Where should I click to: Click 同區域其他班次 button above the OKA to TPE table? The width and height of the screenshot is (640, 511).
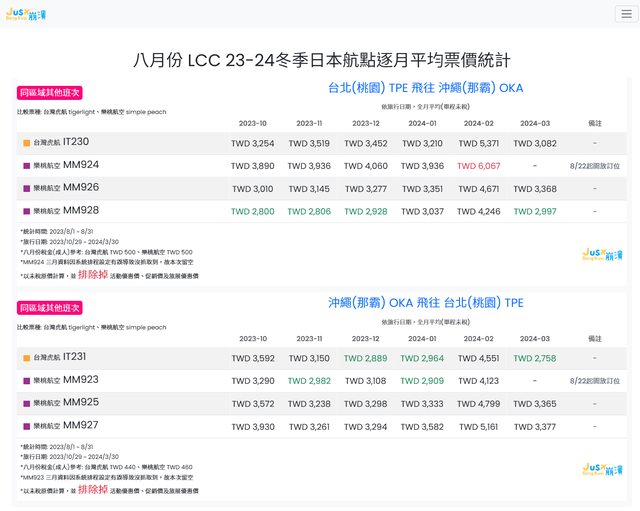[x=49, y=308]
